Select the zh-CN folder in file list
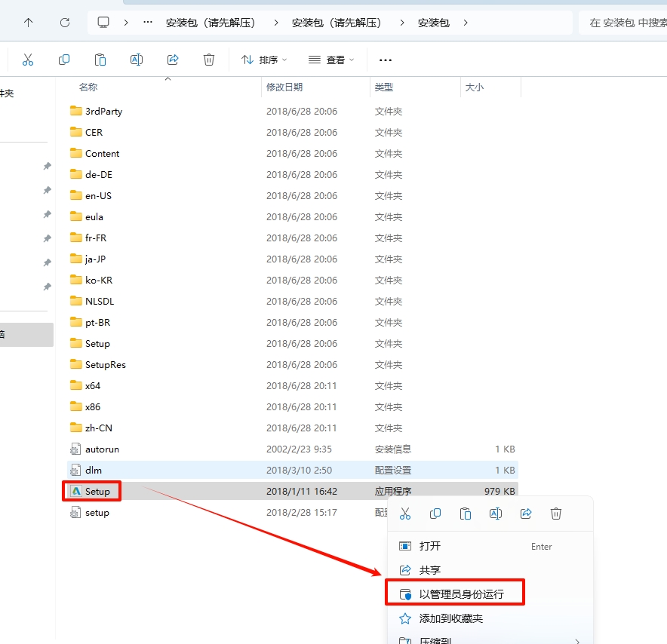Viewport: 667px width, 644px height. [x=99, y=428]
